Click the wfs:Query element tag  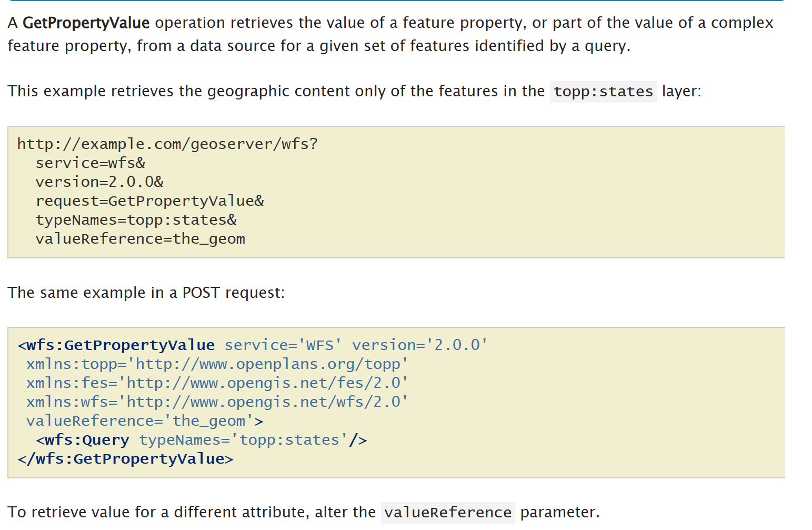click(83, 440)
